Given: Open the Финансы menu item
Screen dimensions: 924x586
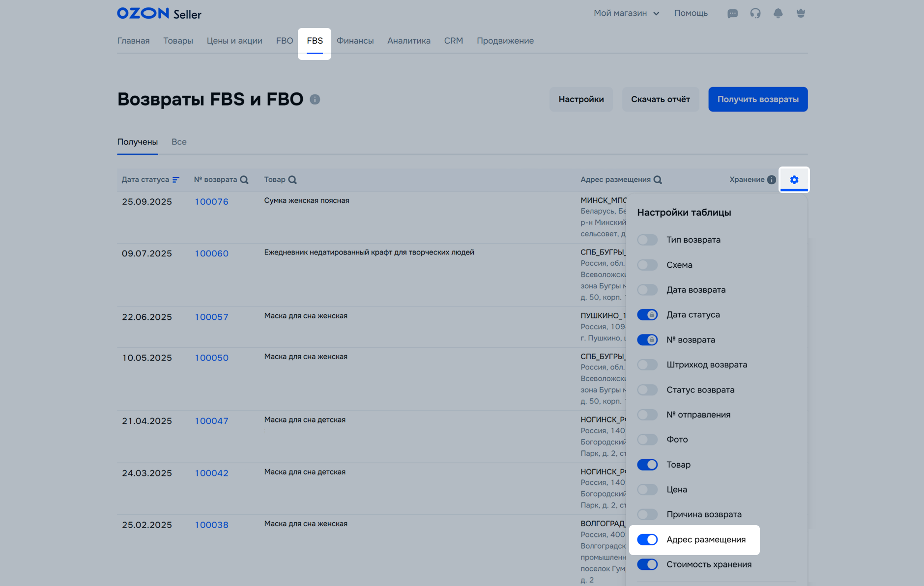Looking at the screenshot, I should (355, 41).
